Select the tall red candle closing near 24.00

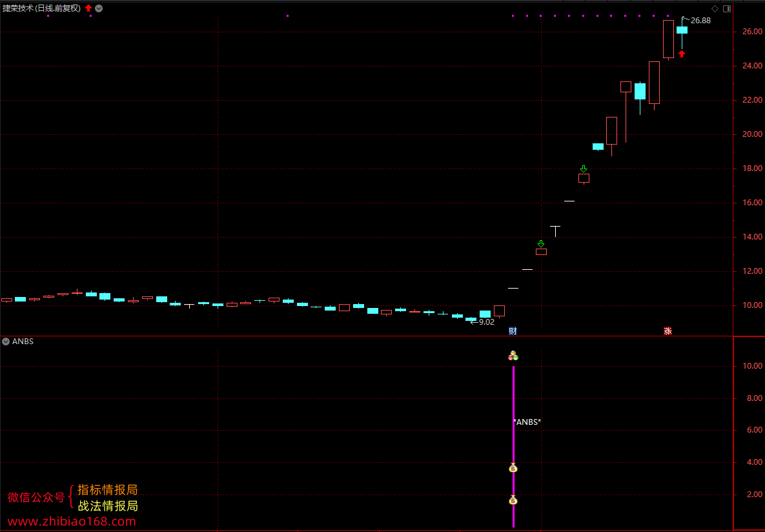(x=654, y=83)
